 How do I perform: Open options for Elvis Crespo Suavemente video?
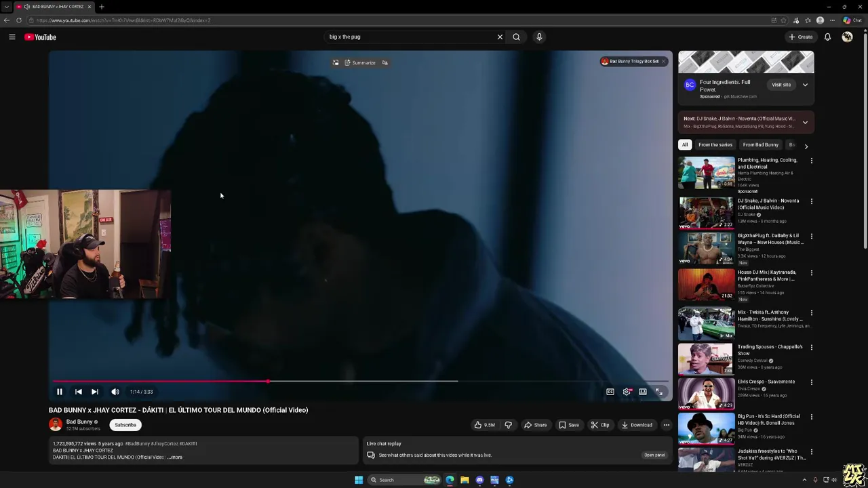(x=811, y=382)
